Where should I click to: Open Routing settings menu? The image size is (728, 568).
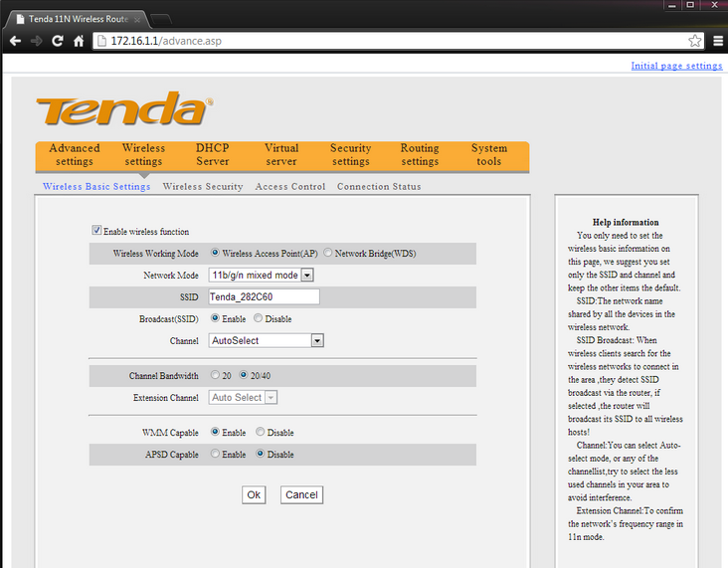click(x=420, y=154)
